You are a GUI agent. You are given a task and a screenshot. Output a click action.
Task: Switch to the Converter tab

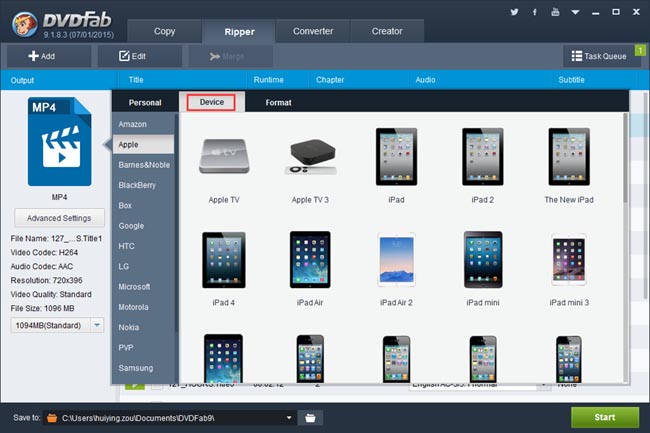tap(313, 31)
